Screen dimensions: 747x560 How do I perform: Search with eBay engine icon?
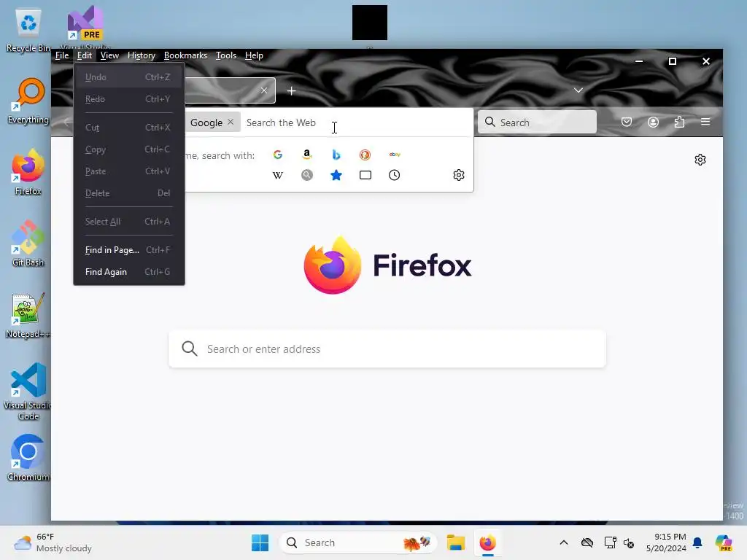(395, 155)
